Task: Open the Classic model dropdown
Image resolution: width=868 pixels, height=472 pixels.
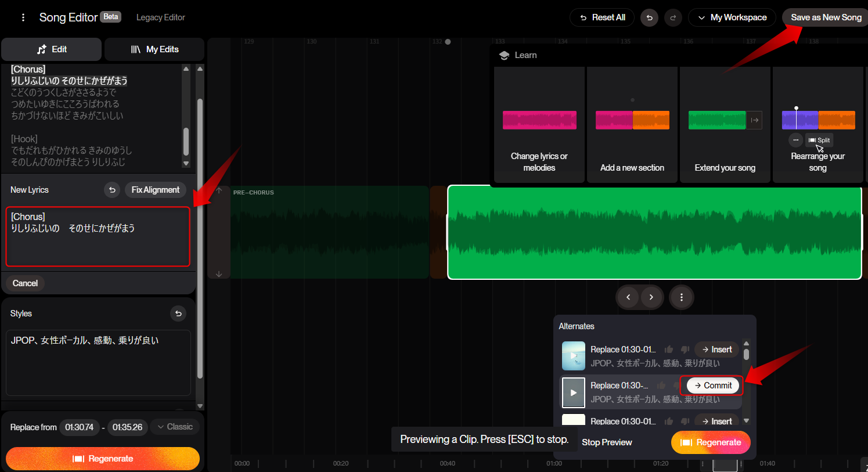Action: 175,427
